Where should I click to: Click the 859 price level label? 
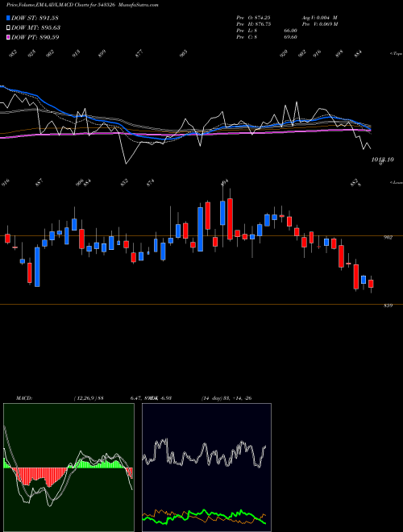point(388,305)
